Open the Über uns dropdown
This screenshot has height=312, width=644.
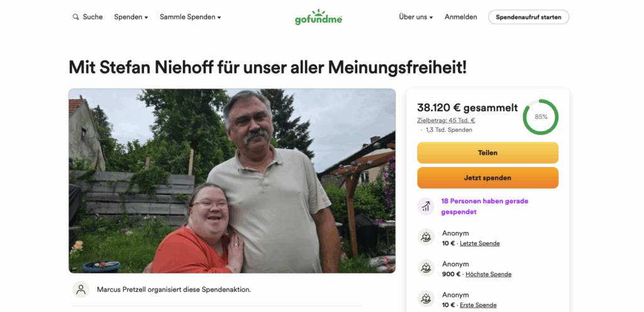(416, 17)
